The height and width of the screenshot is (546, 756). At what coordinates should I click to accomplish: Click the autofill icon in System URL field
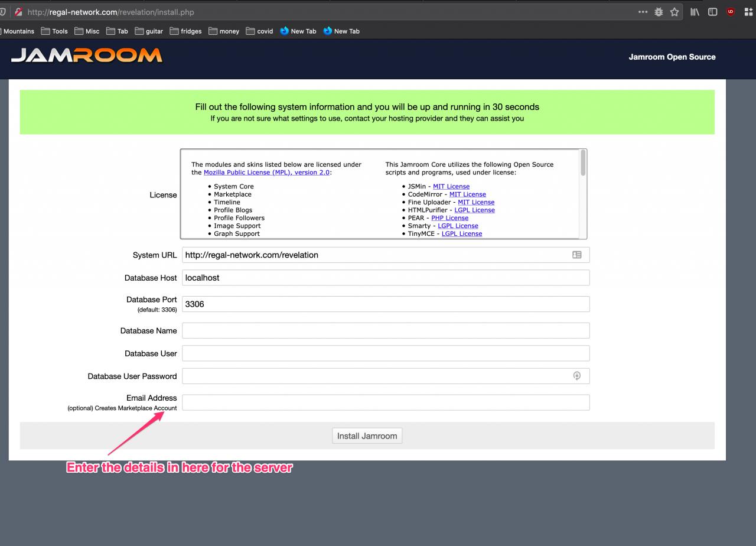tap(577, 255)
